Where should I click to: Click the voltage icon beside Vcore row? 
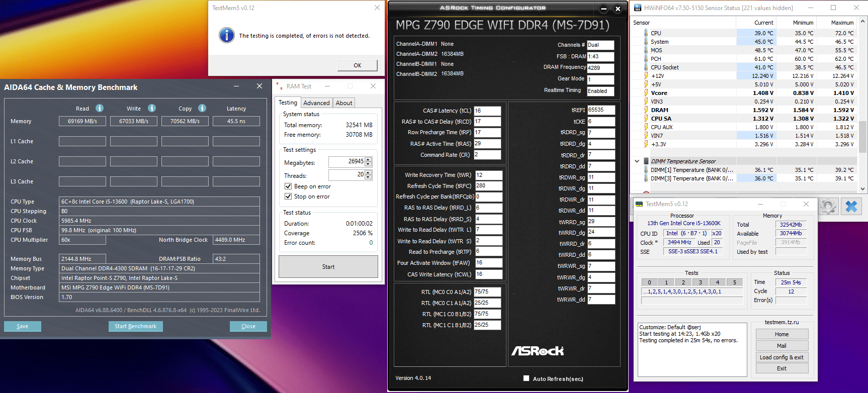(646, 93)
